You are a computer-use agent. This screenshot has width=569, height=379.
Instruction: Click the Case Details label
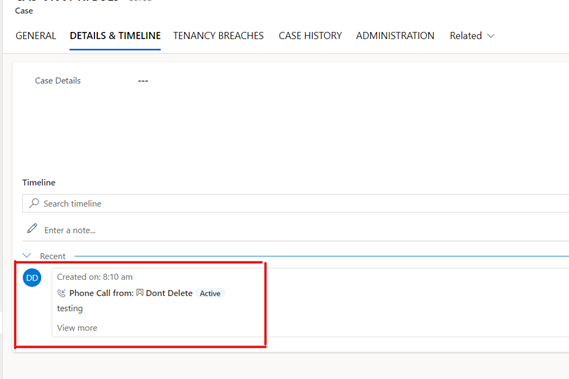point(58,81)
